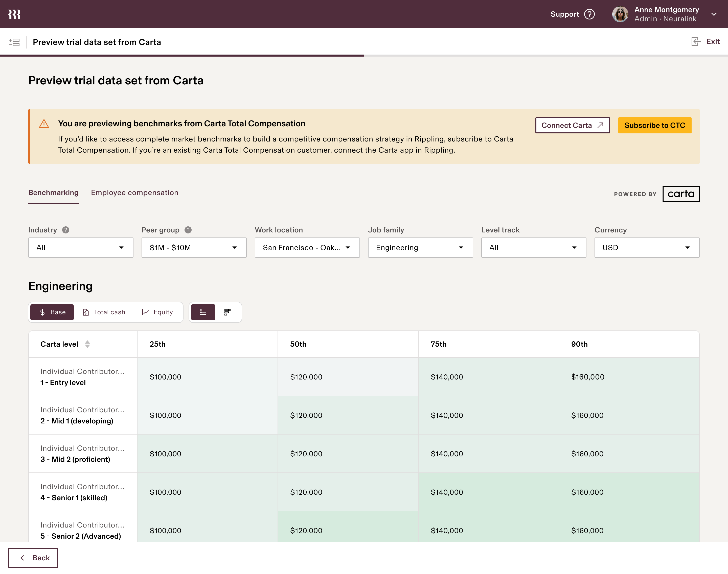This screenshot has height=574, width=728.
Task: Click Anne Montgomery's profile avatar
Action: point(620,14)
